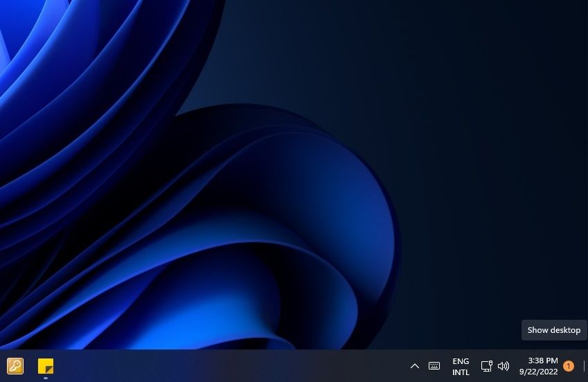
Task: Click the running indicator under Sticky Notes
Action: (x=46, y=379)
